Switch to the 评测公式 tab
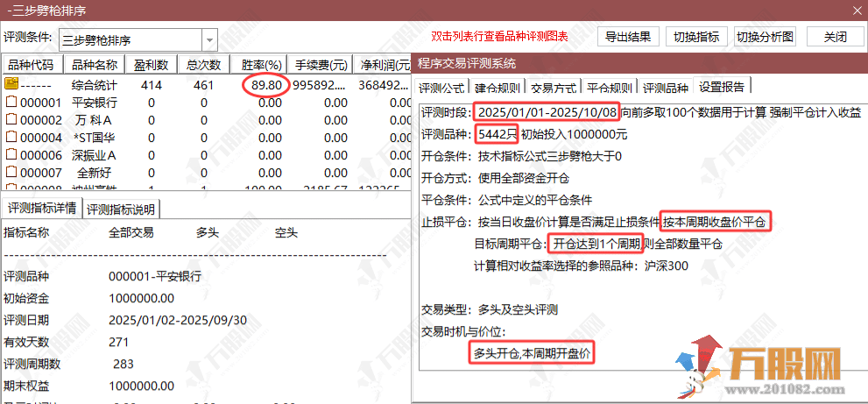The height and width of the screenshot is (404, 868). [x=441, y=88]
